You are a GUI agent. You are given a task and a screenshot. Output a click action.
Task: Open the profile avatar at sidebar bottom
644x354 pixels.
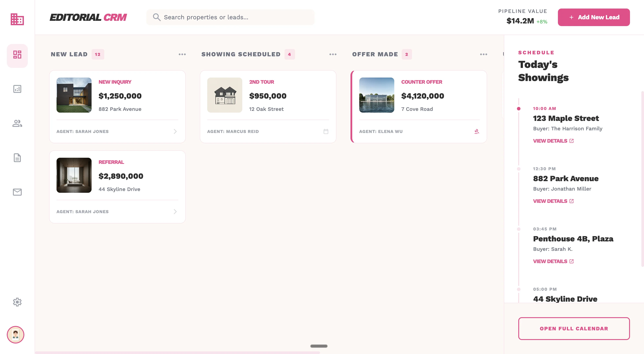[16, 335]
